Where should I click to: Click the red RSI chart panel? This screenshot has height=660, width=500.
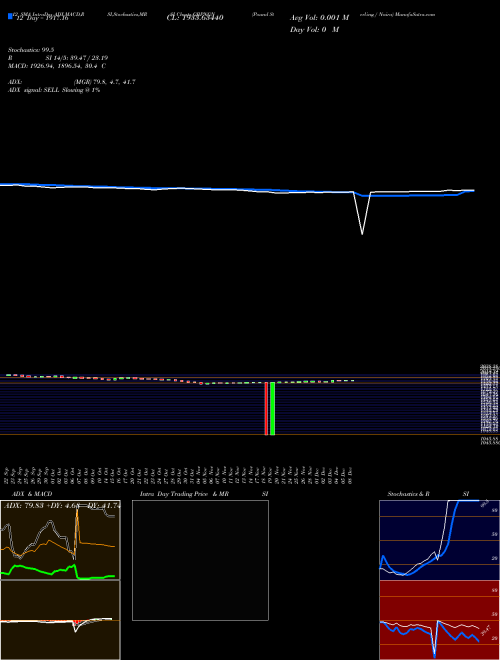[x=439, y=620]
